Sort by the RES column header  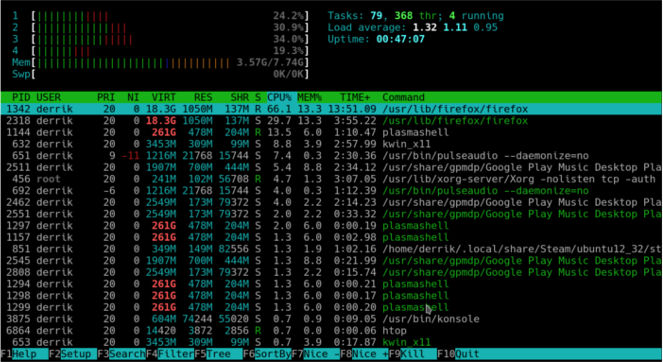pos(203,97)
